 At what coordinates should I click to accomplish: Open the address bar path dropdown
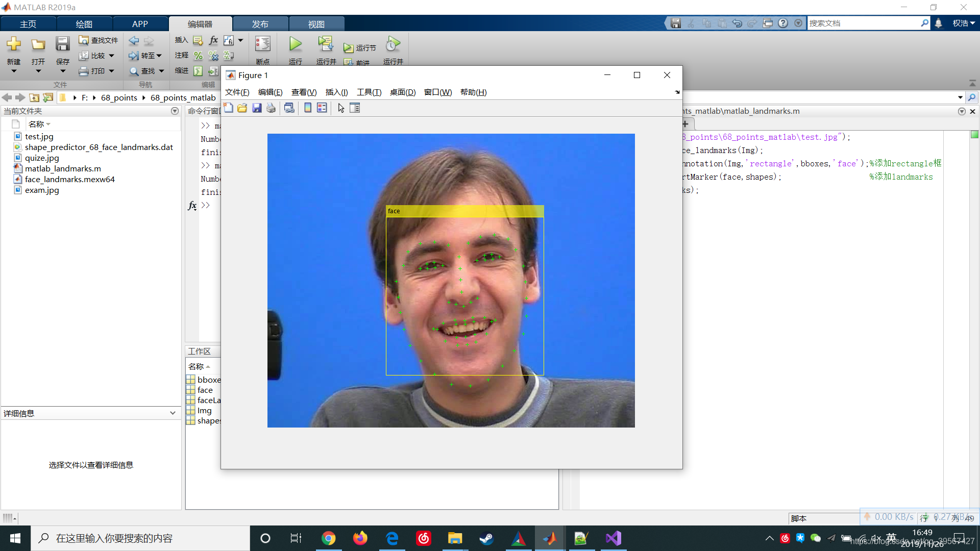[960, 97]
